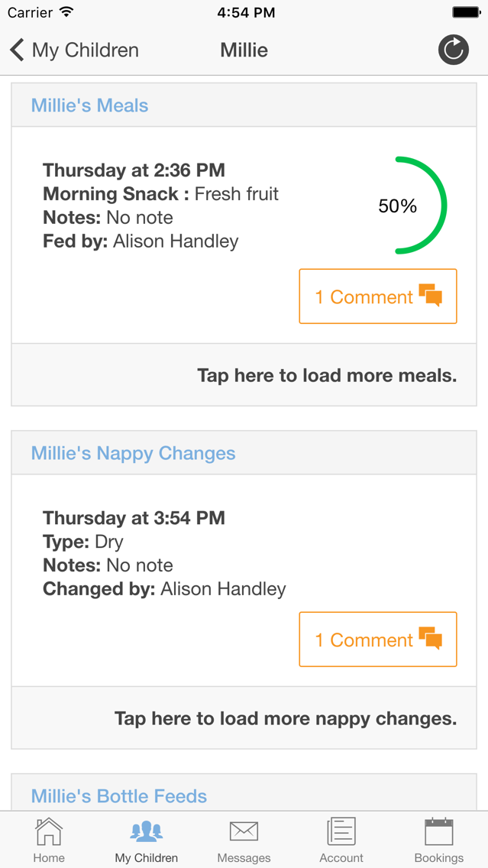
Task: Open 1 Comment on the Morning Snack entry
Action: (x=378, y=296)
